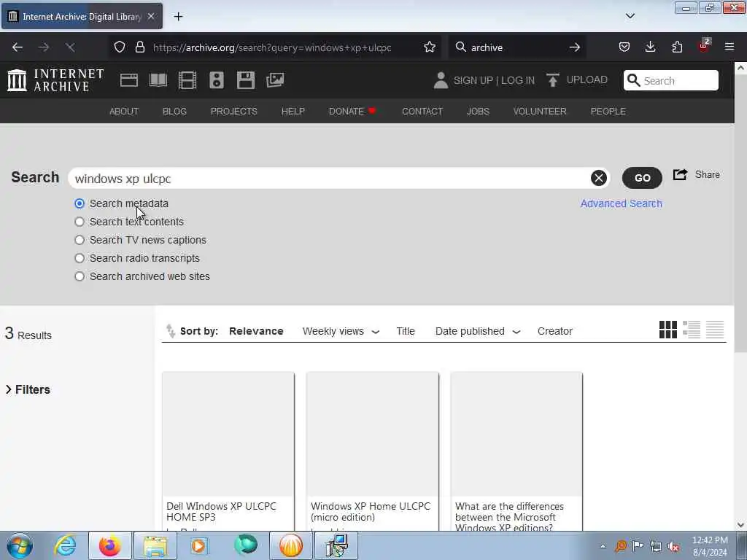Viewport: 747px width, 560px height.
Task: Open the PEOPLE menu item
Action: tap(608, 111)
